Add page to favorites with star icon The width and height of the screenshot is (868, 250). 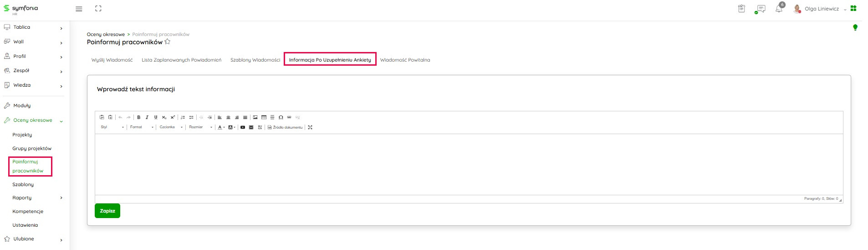[168, 42]
